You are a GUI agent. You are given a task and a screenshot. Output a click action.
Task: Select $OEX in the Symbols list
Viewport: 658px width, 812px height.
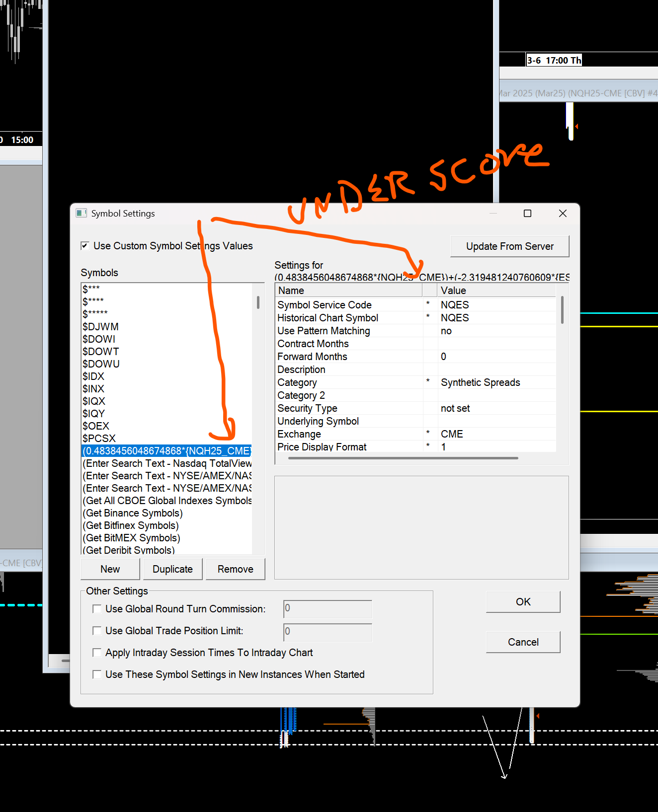point(166,426)
